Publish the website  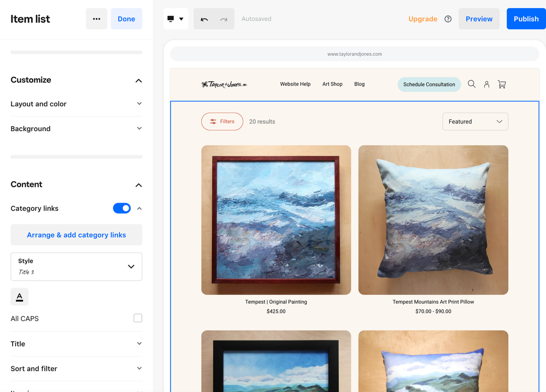click(526, 19)
